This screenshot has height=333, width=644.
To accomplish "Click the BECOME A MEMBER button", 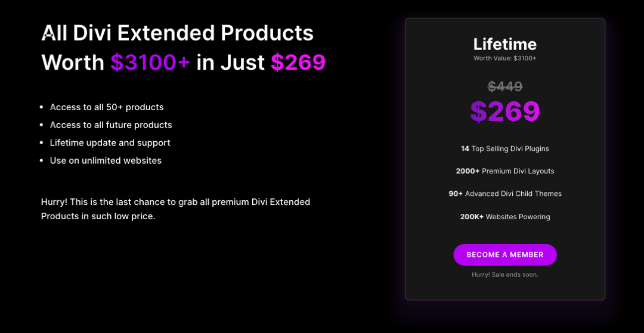I will 505,255.
